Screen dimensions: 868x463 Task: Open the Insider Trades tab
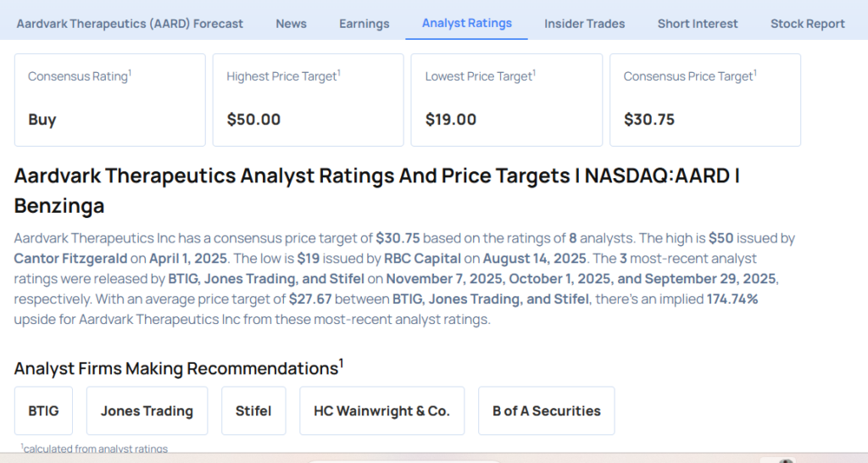tap(585, 24)
